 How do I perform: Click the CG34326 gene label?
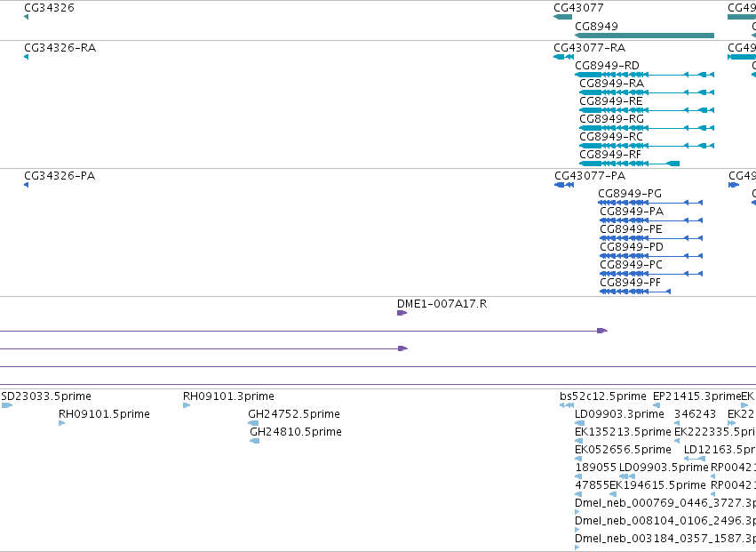pyautogui.click(x=49, y=8)
